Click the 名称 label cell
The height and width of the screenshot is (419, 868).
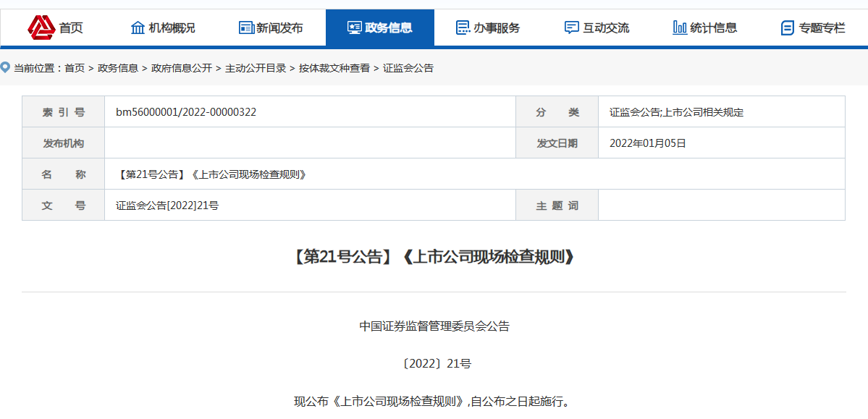coord(64,174)
